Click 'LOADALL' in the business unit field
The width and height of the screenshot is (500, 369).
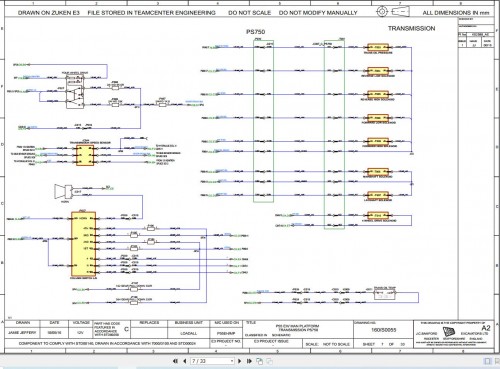(x=188, y=333)
